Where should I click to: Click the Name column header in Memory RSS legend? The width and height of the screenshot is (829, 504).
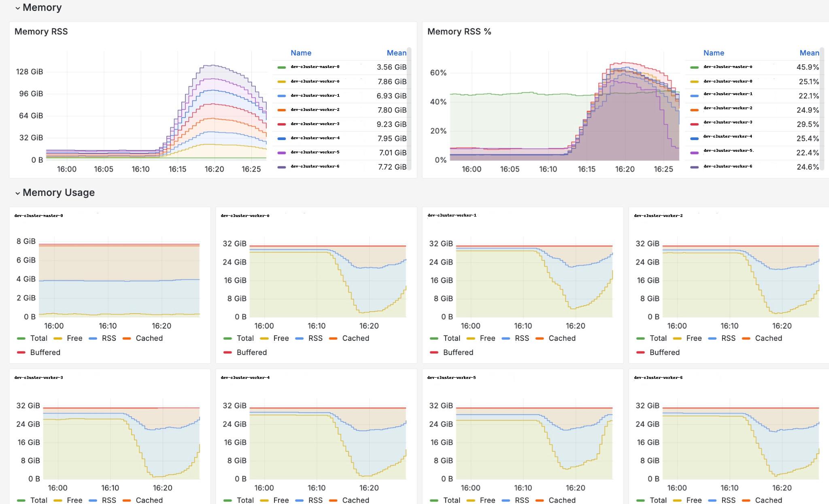click(301, 53)
